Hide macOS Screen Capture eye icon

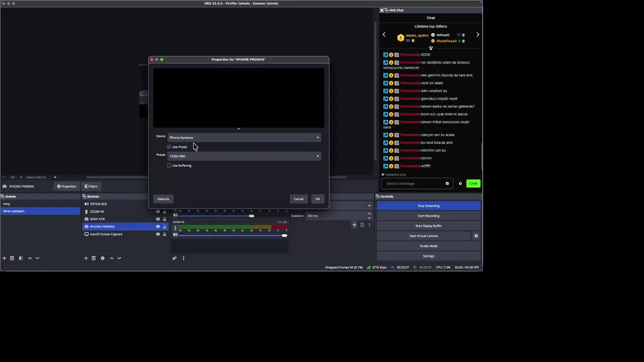click(x=158, y=234)
